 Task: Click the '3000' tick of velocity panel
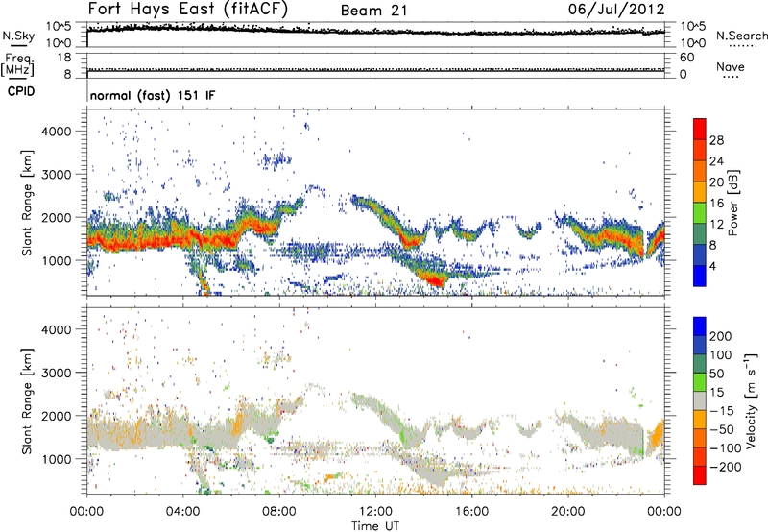[57, 373]
